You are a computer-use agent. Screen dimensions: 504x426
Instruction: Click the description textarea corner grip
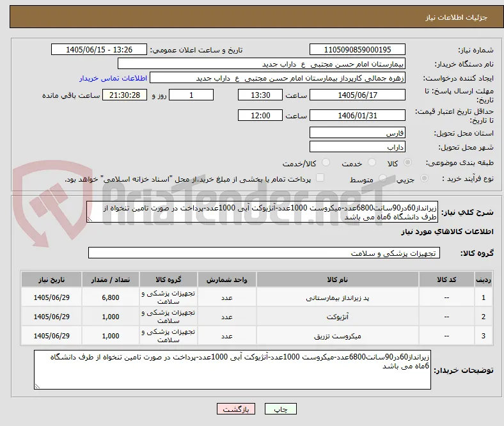pos(90,219)
